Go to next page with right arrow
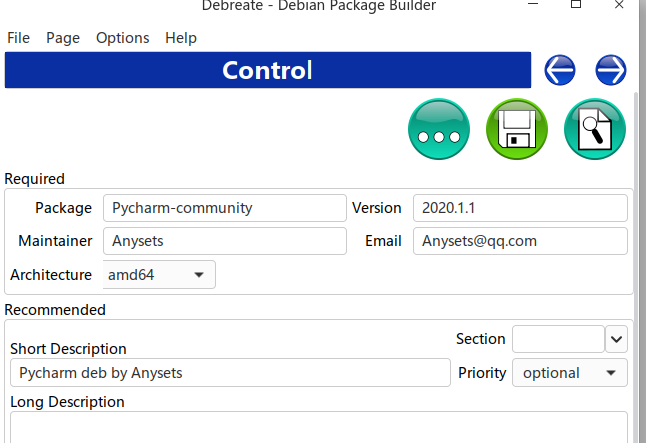Screen dimensions: 646x443 pos(611,70)
